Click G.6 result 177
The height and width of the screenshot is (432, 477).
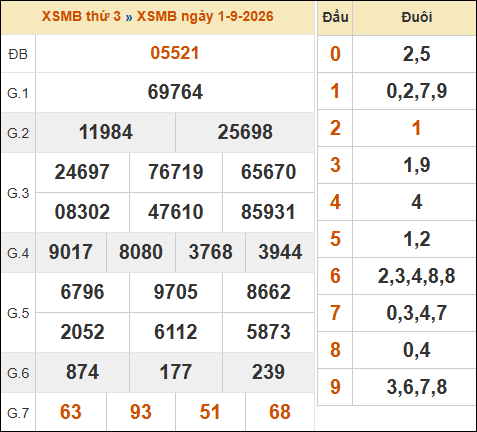point(175,372)
